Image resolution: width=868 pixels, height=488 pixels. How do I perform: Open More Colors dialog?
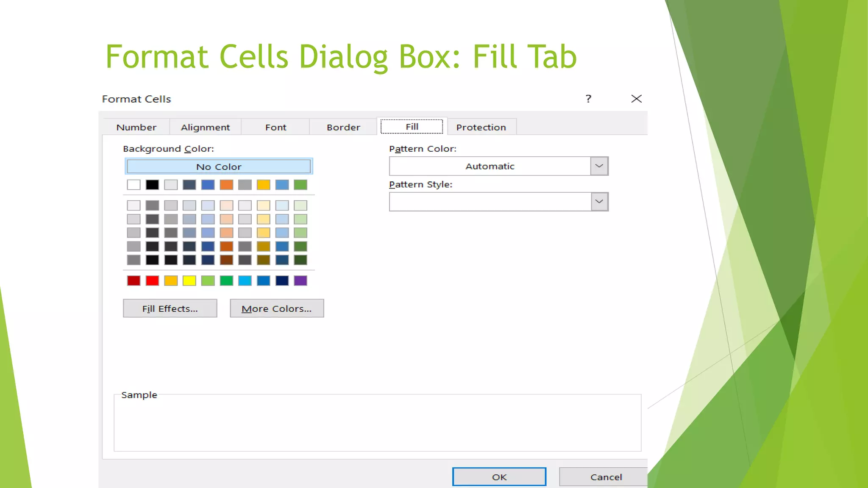277,308
